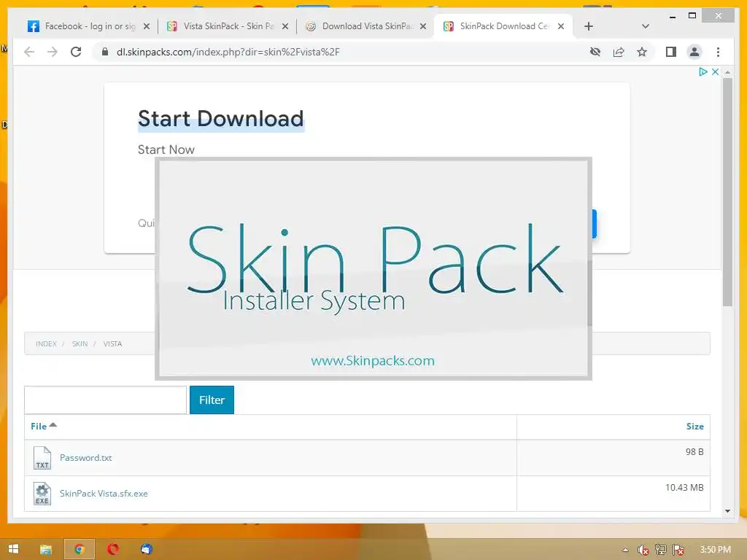Click the Filter button
Screen dimensions: 747x560
coord(212,400)
